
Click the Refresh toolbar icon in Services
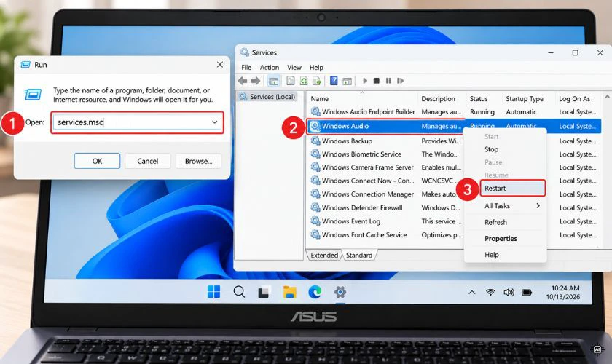click(304, 81)
